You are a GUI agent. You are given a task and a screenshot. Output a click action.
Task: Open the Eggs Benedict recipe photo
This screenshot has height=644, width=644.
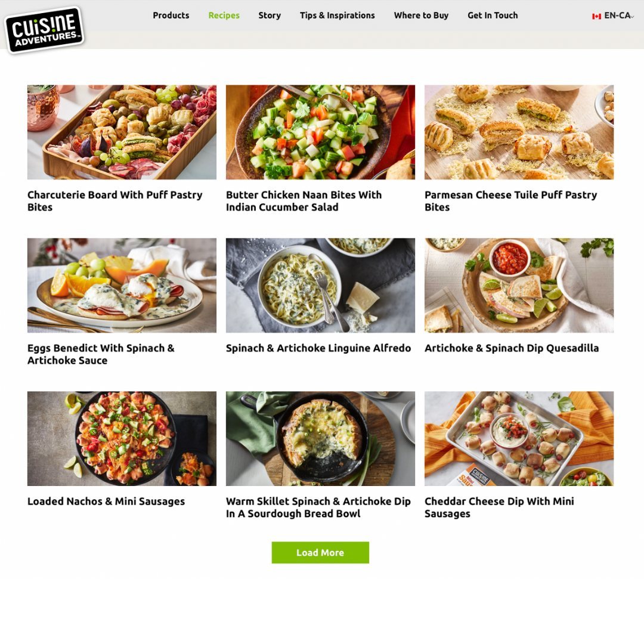pyautogui.click(x=122, y=286)
